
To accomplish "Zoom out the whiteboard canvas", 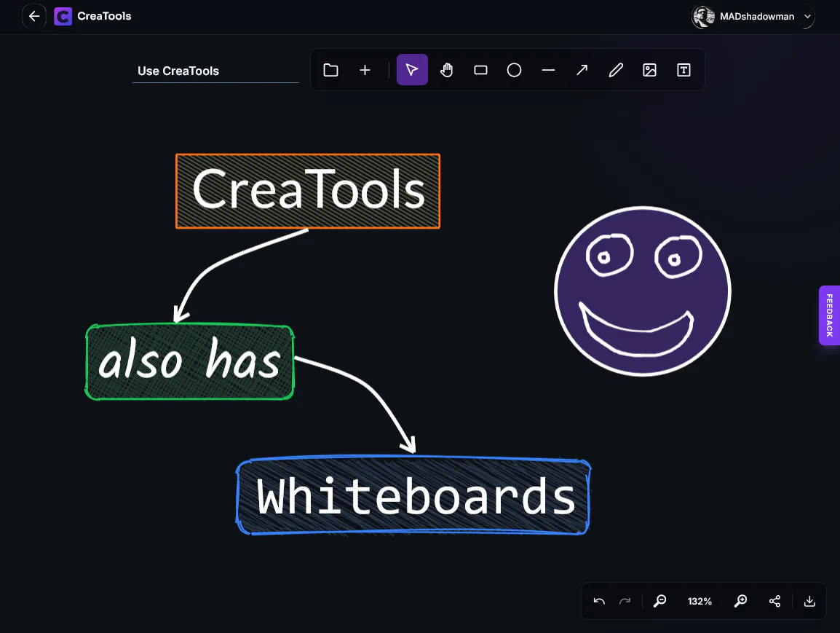I will click(659, 601).
